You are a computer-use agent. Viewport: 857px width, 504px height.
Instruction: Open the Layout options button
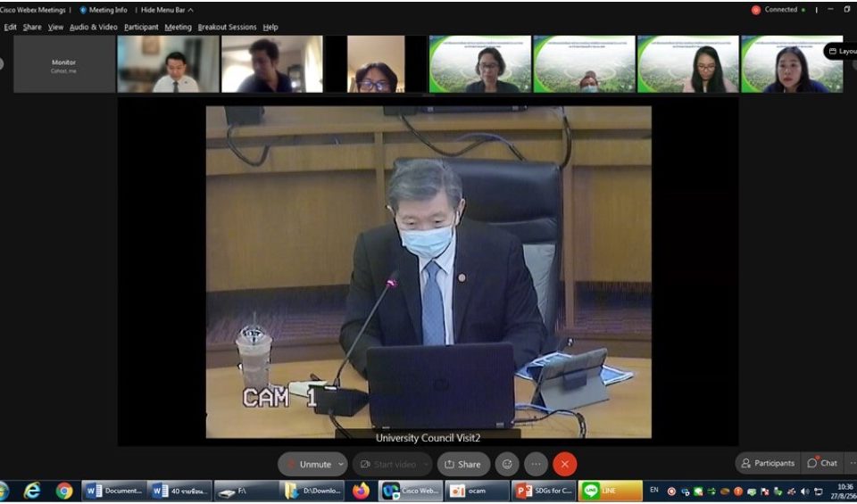click(841, 52)
